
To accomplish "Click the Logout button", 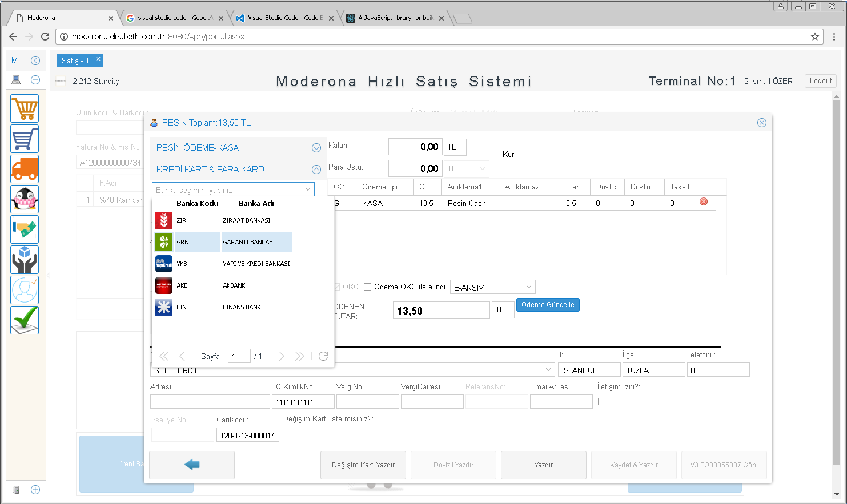I will pos(821,81).
